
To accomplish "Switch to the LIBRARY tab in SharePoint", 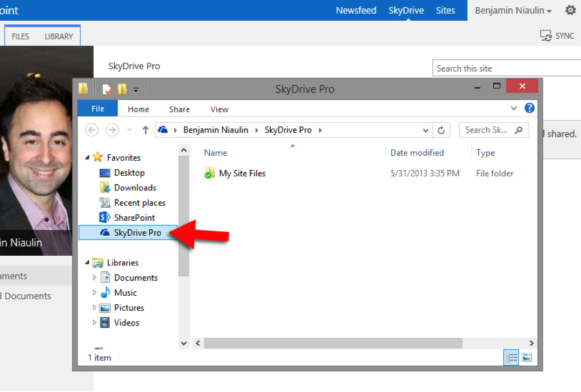I will pos(59,36).
